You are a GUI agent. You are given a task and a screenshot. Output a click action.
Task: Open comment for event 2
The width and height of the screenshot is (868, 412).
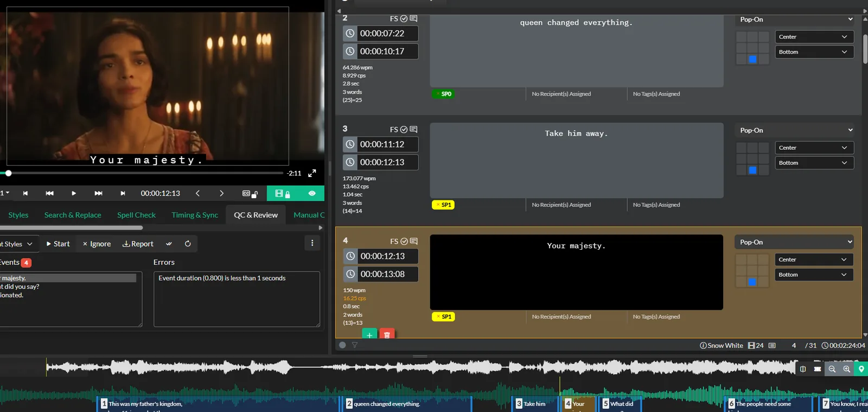pyautogui.click(x=413, y=19)
